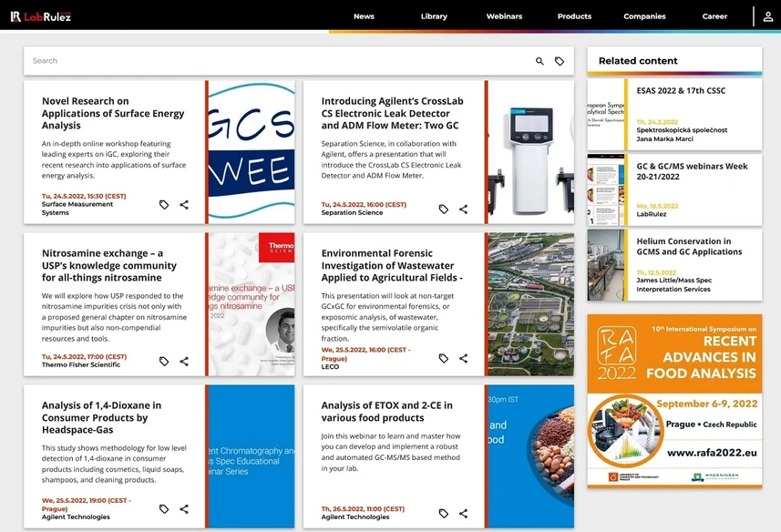Click Agilent Technologies under ETOX card
The width and height of the screenshot is (781, 532).
click(x=355, y=517)
